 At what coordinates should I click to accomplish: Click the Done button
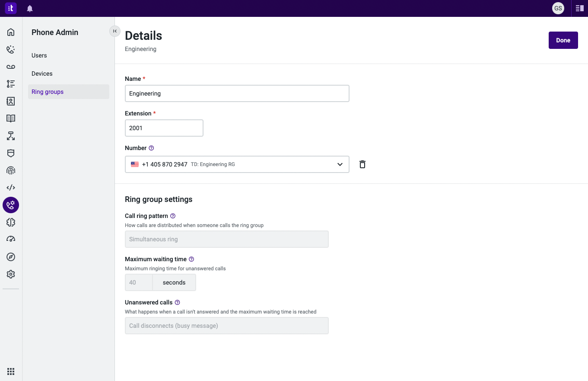coord(563,40)
